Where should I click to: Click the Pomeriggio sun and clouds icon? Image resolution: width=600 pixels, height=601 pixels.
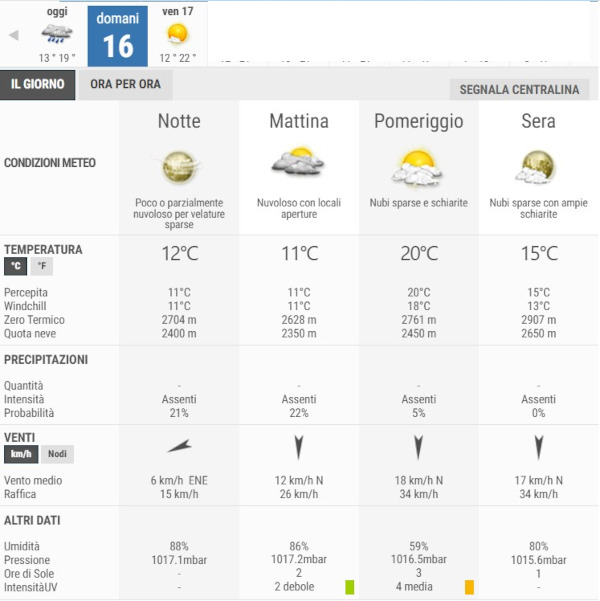tap(418, 165)
